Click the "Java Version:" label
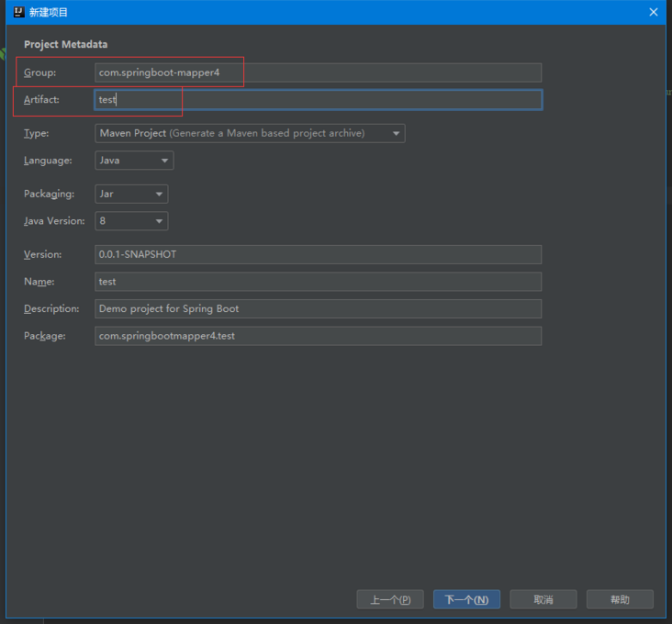The width and height of the screenshot is (672, 624). [54, 221]
